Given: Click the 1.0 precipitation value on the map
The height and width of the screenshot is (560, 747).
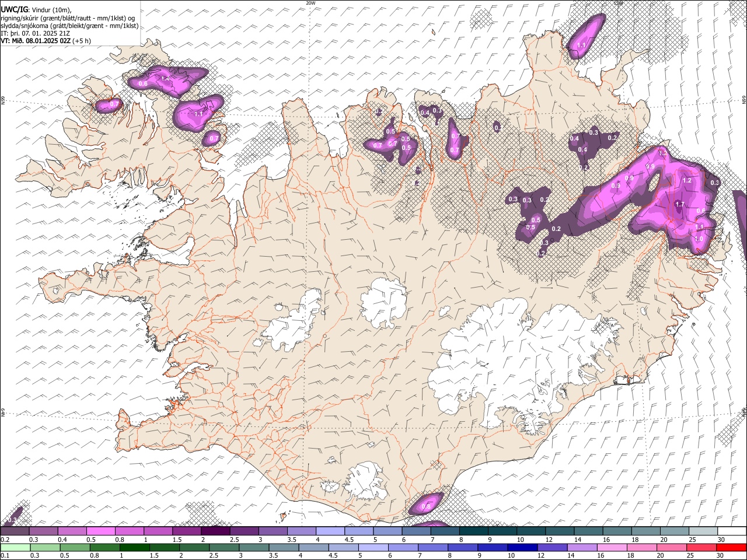Looking at the screenshot, I should 699,239.
